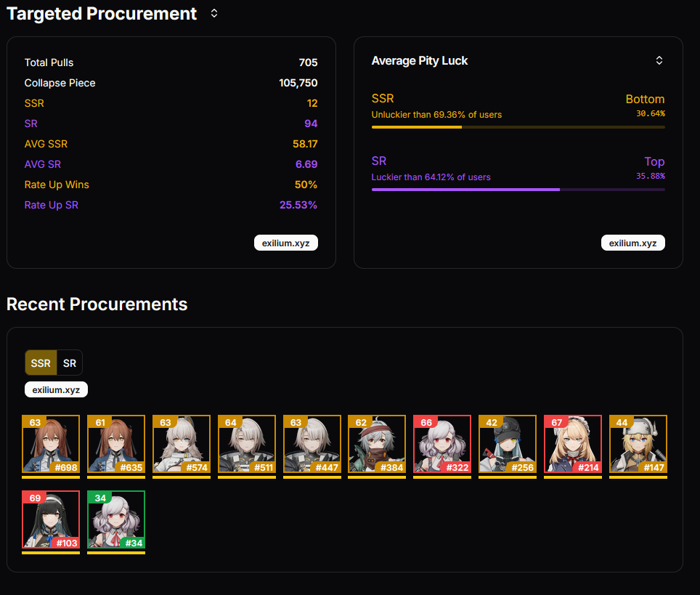
Task: Switch to the SSR procurements tab
Action: click(x=41, y=363)
